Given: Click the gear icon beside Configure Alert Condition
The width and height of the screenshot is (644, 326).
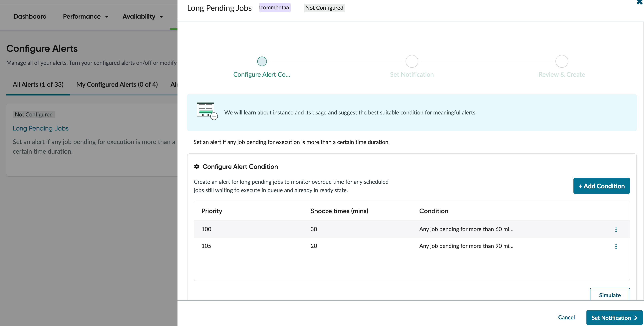Looking at the screenshot, I should tap(197, 166).
